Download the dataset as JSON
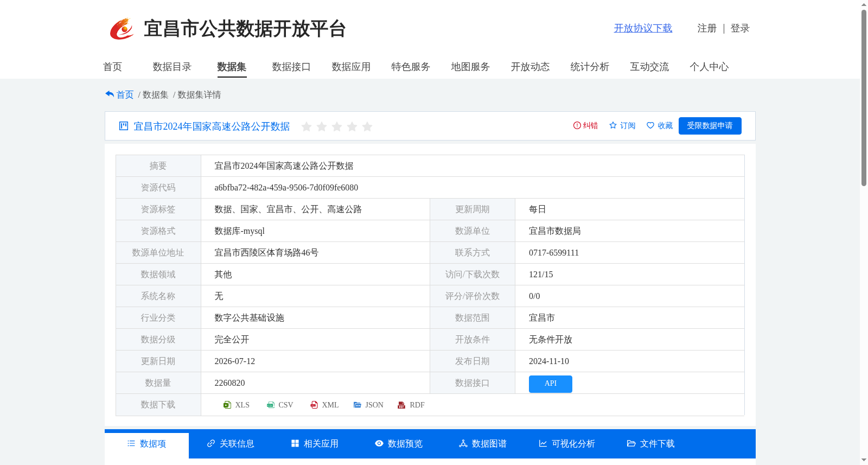The height and width of the screenshot is (465, 868). click(368, 405)
